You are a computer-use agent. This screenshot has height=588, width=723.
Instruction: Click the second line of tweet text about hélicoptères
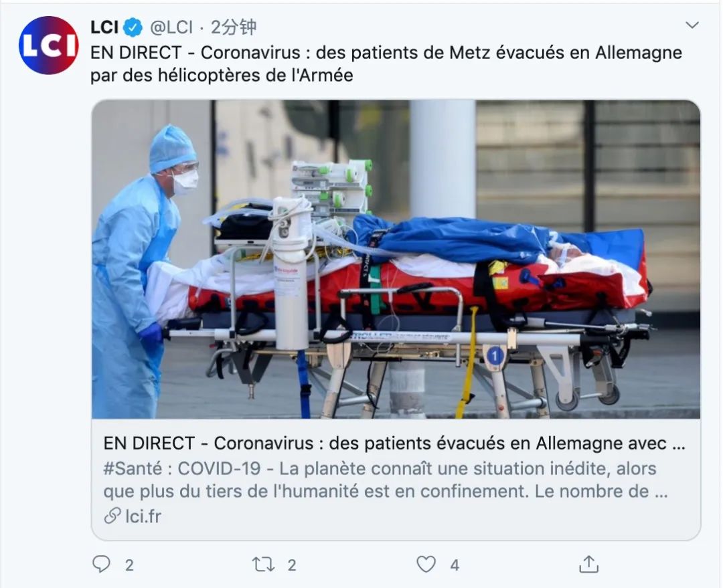222,75
